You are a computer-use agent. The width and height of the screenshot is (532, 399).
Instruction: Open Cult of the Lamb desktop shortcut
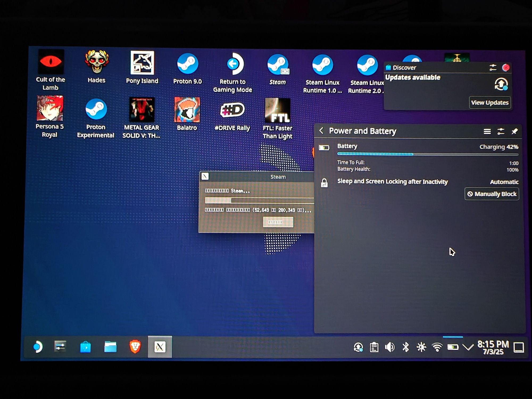click(51, 70)
